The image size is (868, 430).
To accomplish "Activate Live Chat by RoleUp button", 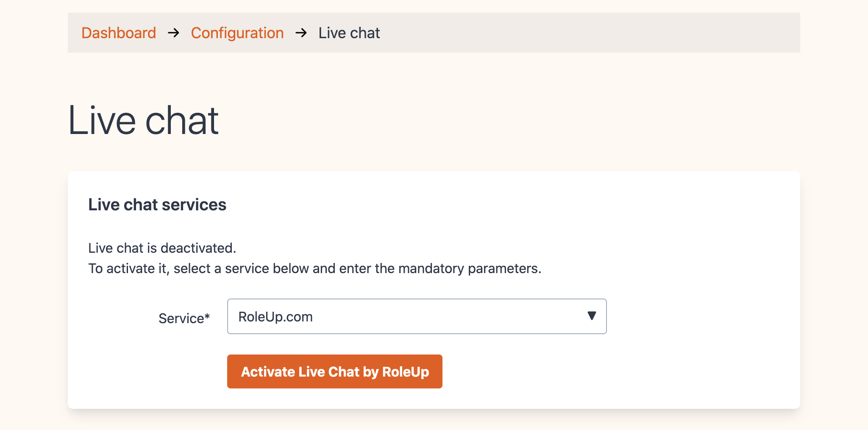I will [334, 371].
